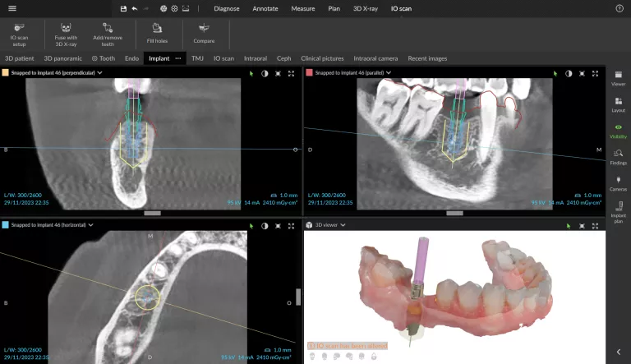This screenshot has width=631, height=364.
Task: Collapse the right sidebar with chevron arrow
Action: (x=619, y=352)
